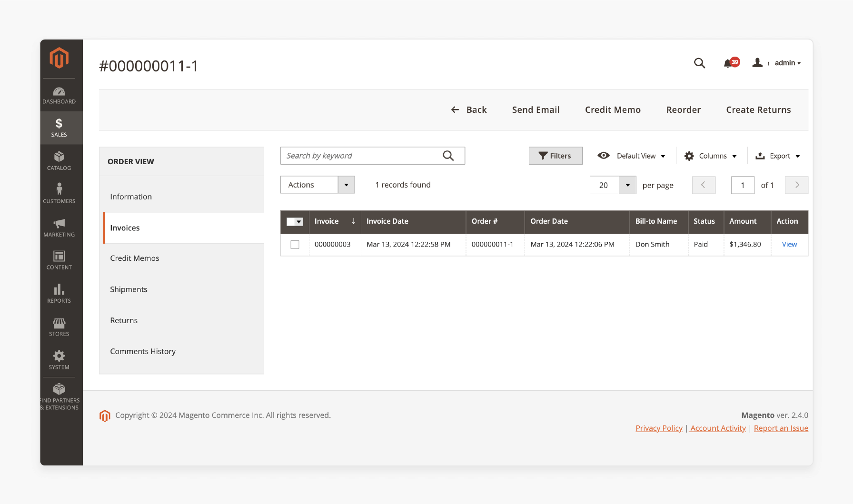The width and height of the screenshot is (853, 504).
Task: Open the Dashboard sidebar section
Action: point(59,95)
